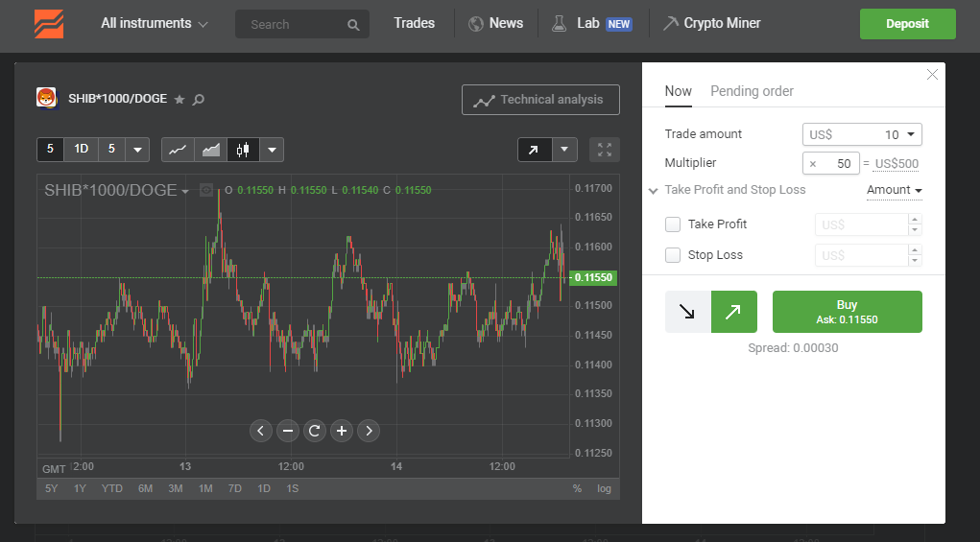Enable the Stop Loss checkbox
Viewport: 980px width, 542px height.
[673, 255]
